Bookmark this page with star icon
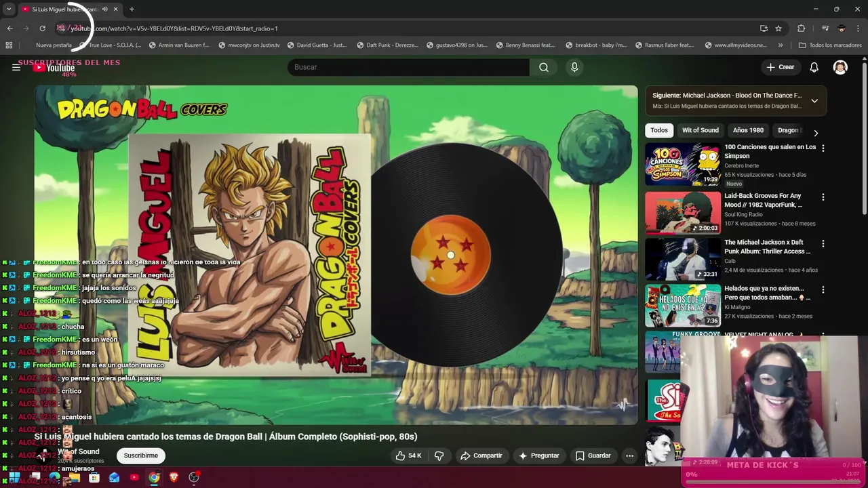Image resolution: width=868 pixels, height=488 pixels. [778, 28]
